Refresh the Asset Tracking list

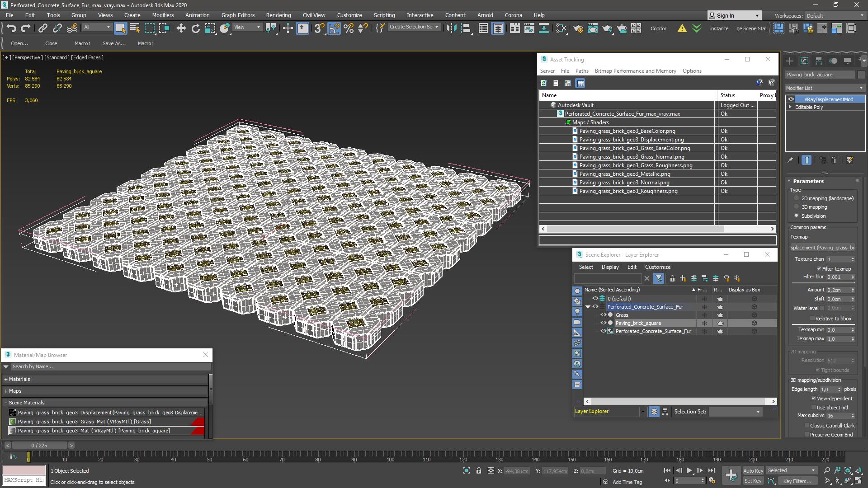(x=543, y=83)
